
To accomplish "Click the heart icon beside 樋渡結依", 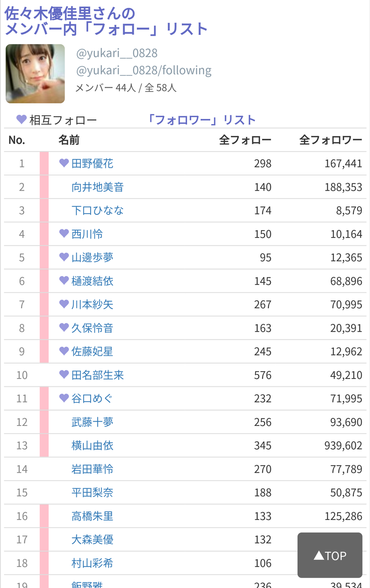I will (64, 281).
